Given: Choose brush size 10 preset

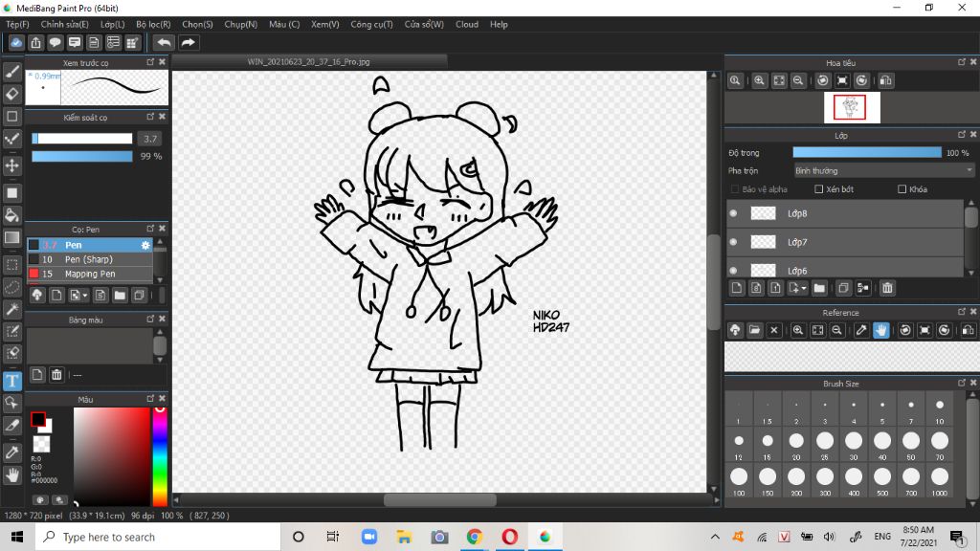Looking at the screenshot, I should (x=940, y=409).
